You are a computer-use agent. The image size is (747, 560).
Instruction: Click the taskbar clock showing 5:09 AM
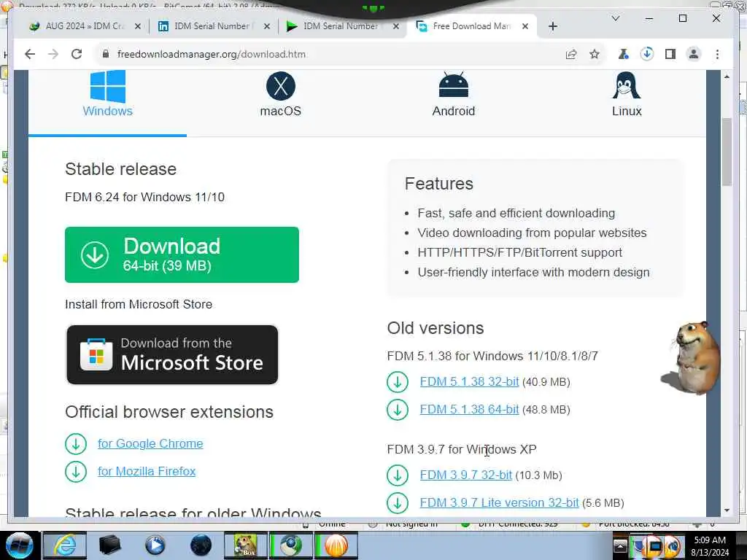click(x=710, y=545)
